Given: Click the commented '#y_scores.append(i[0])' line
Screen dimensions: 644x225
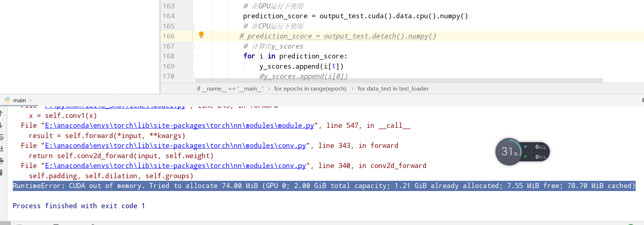Looking at the screenshot, I should coord(303,76).
